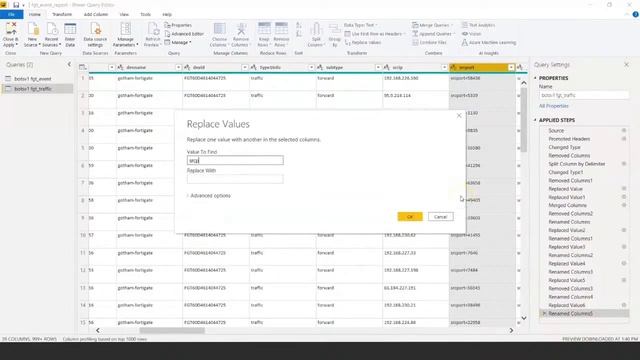Confirm Replace Values with OK
The height and width of the screenshot is (360, 640).
410,217
